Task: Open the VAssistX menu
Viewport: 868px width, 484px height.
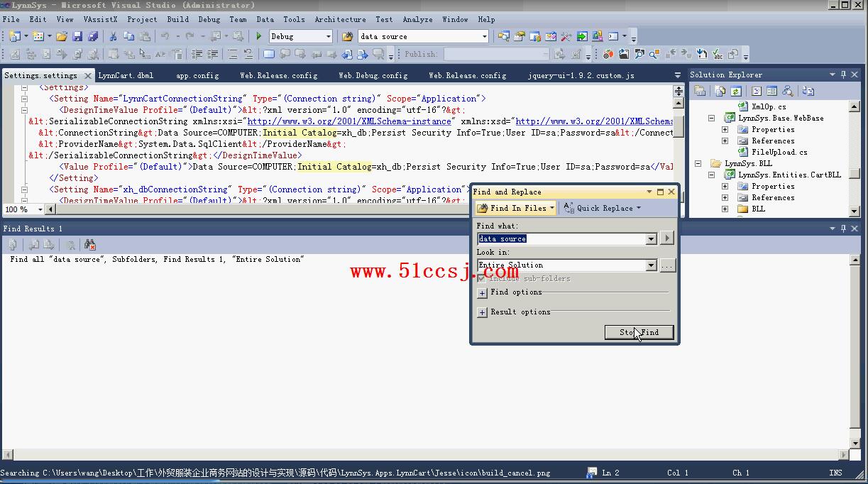Action: (x=100, y=19)
